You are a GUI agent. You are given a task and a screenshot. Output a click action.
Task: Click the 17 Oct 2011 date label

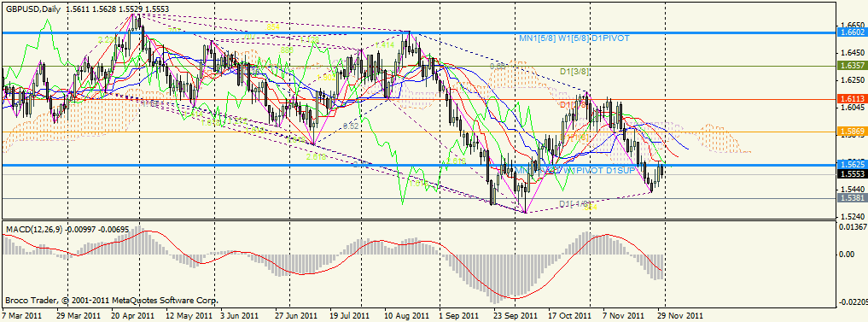point(569,315)
